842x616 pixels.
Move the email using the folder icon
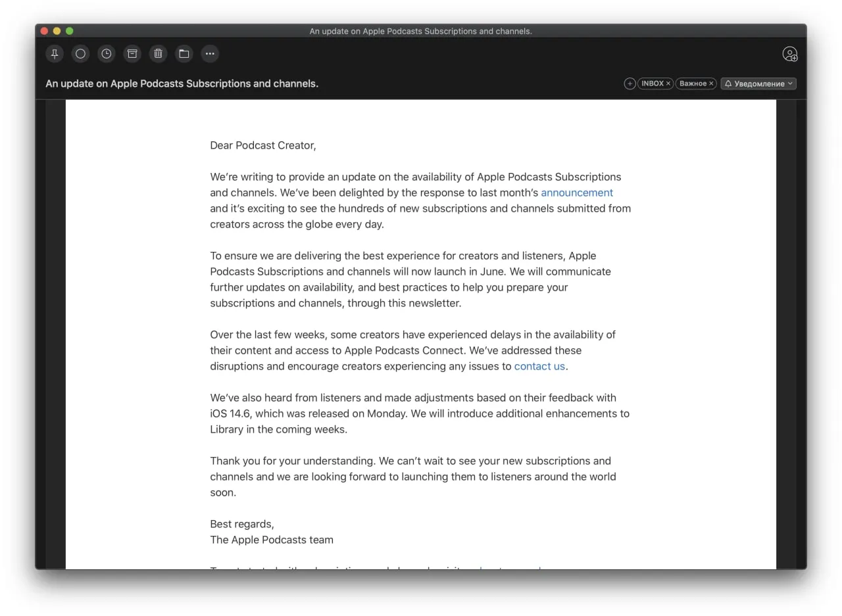(x=184, y=54)
